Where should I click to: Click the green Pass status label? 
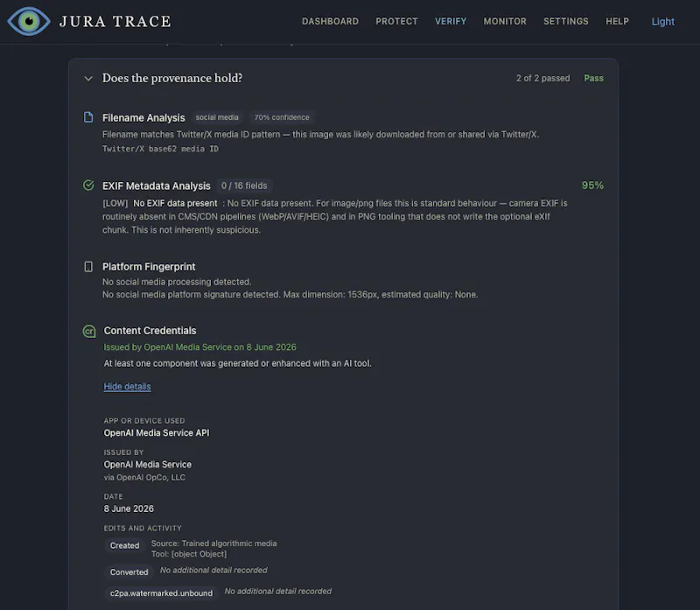point(594,78)
